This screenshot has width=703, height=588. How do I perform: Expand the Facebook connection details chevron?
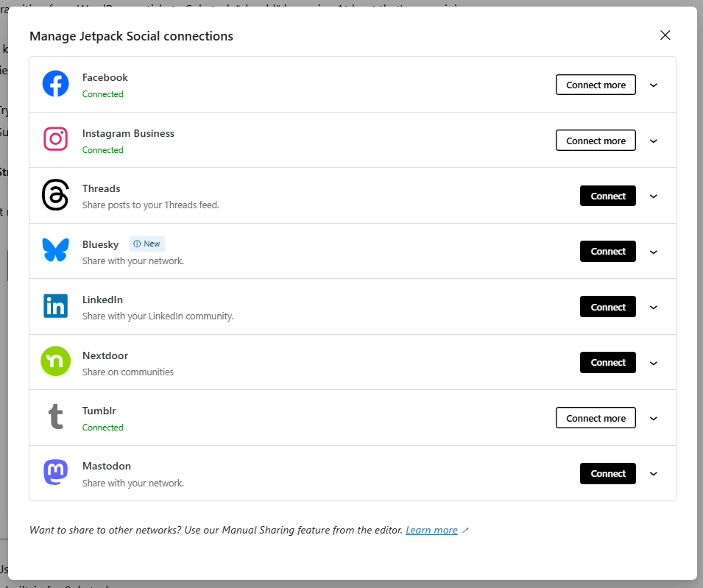tap(654, 85)
